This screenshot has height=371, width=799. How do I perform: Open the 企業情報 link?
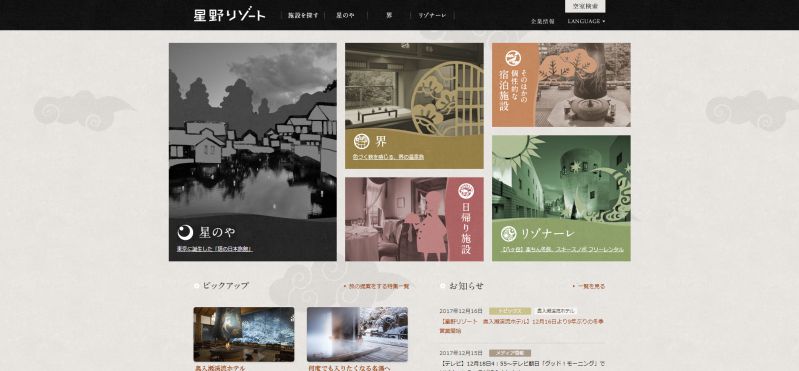[x=543, y=21]
